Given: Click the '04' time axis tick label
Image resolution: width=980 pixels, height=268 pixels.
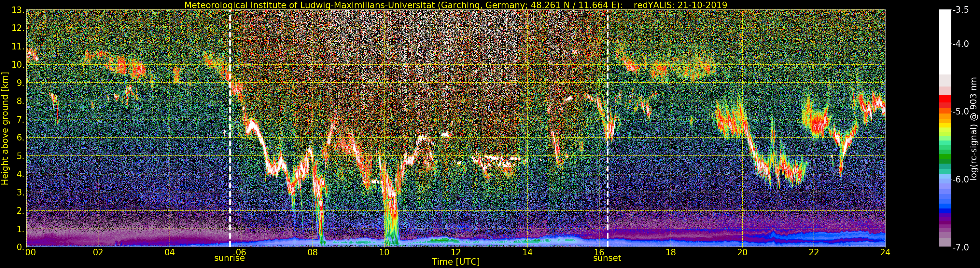Looking at the screenshot, I should [170, 252].
